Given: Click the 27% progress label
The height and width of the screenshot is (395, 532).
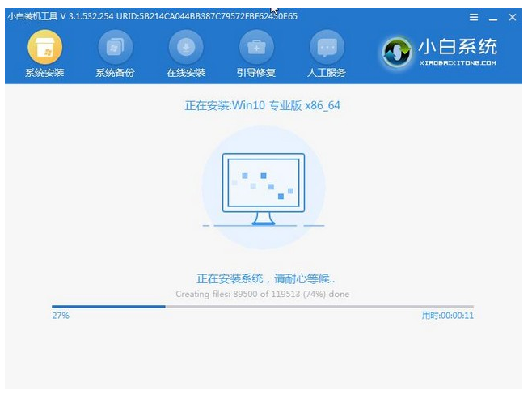Looking at the screenshot, I should (x=61, y=316).
